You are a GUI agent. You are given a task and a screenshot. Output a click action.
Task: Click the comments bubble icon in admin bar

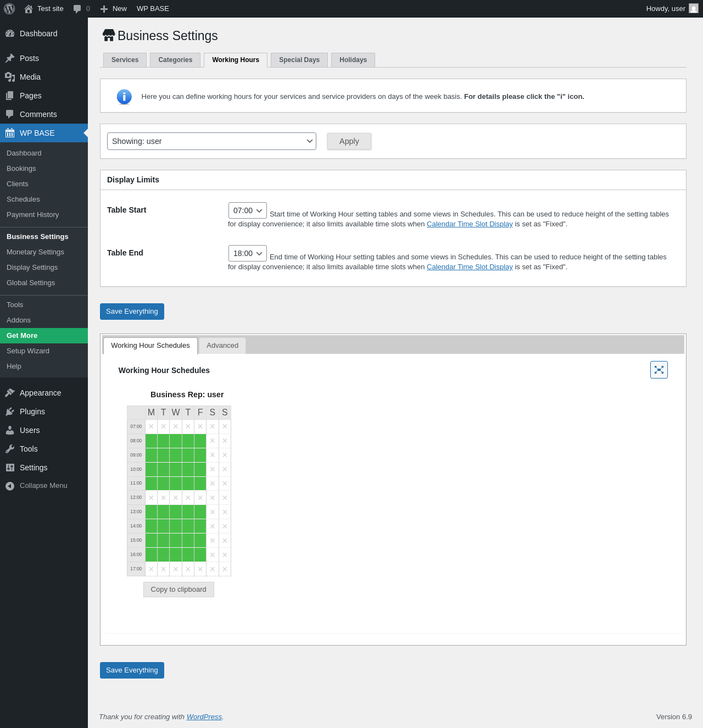[x=77, y=9]
